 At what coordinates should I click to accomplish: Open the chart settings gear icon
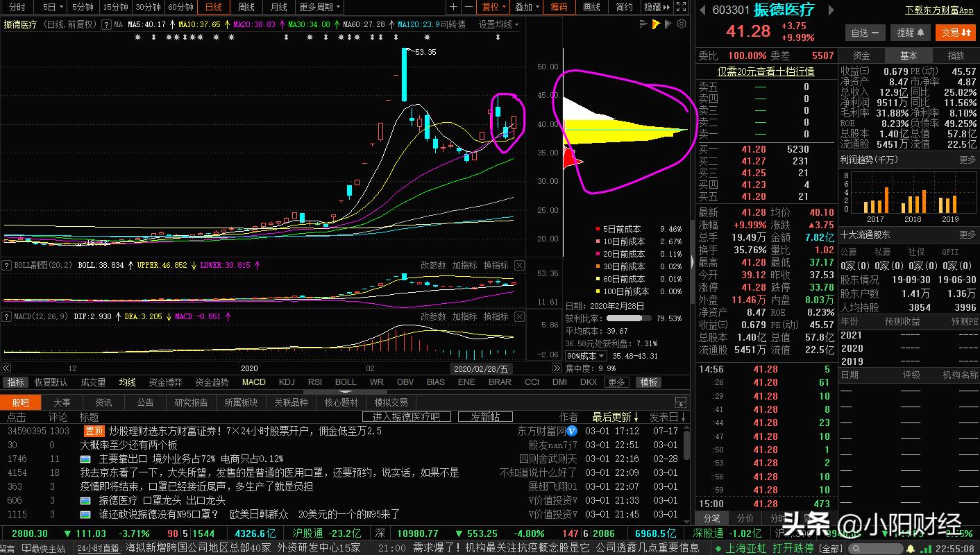681,23
